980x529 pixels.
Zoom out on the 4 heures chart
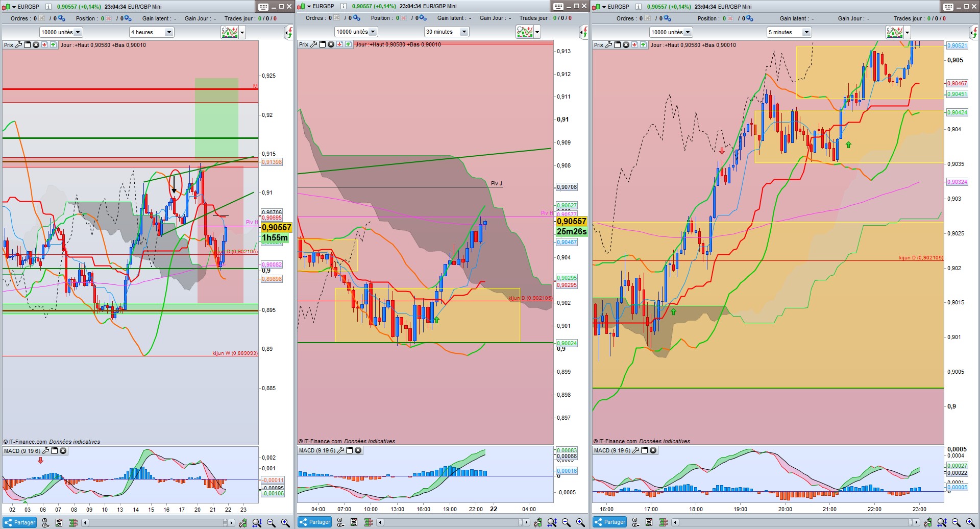tap(271, 522)
